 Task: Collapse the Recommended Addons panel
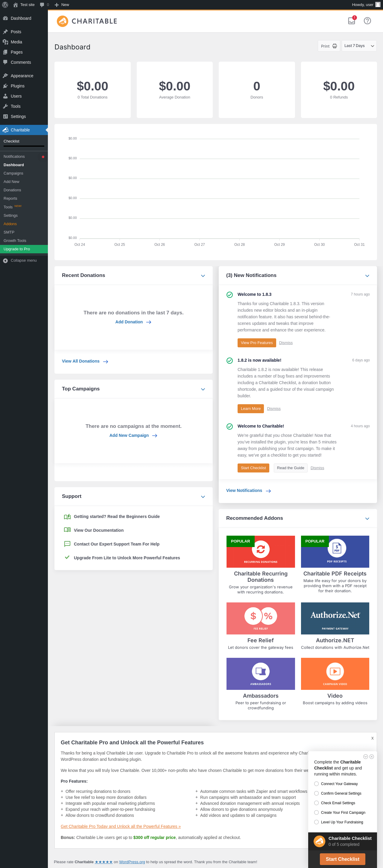pos(367,519)
